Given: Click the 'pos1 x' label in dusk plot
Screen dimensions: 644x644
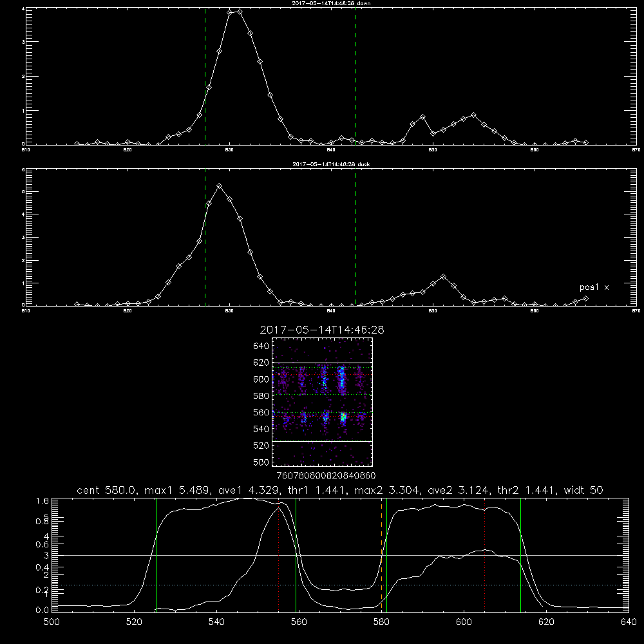Looking at the screenshot, I should point(594,287).
